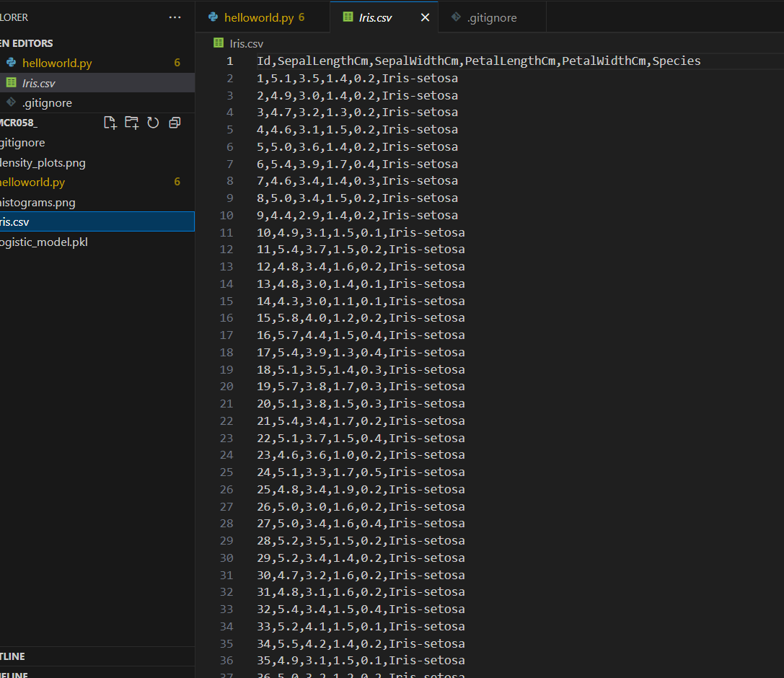Collapse all folders in Explorer

tap(175, 123)
